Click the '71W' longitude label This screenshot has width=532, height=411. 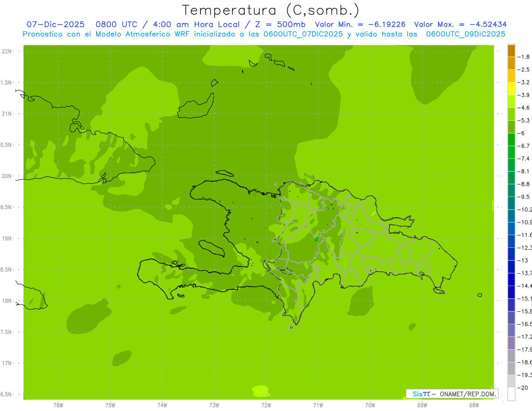pyautogui.click(x=318, y=405)
